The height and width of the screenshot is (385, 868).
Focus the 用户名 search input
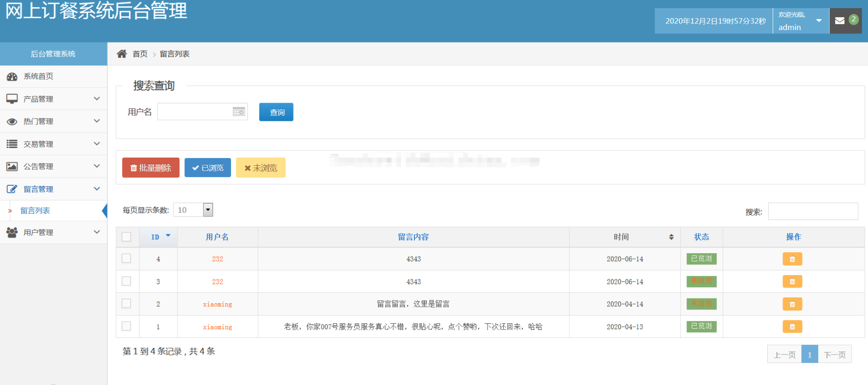202,112
